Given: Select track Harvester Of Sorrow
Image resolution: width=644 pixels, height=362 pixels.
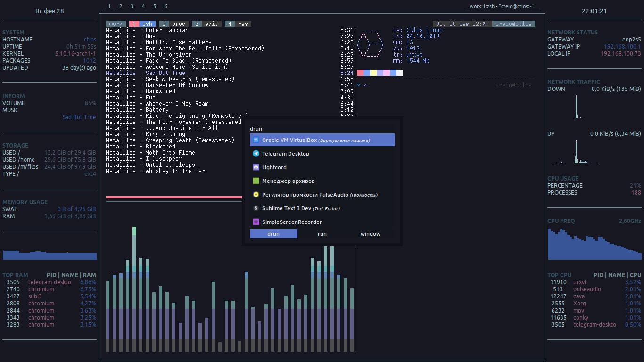Looking at the screenshot, I should (157, 85).
